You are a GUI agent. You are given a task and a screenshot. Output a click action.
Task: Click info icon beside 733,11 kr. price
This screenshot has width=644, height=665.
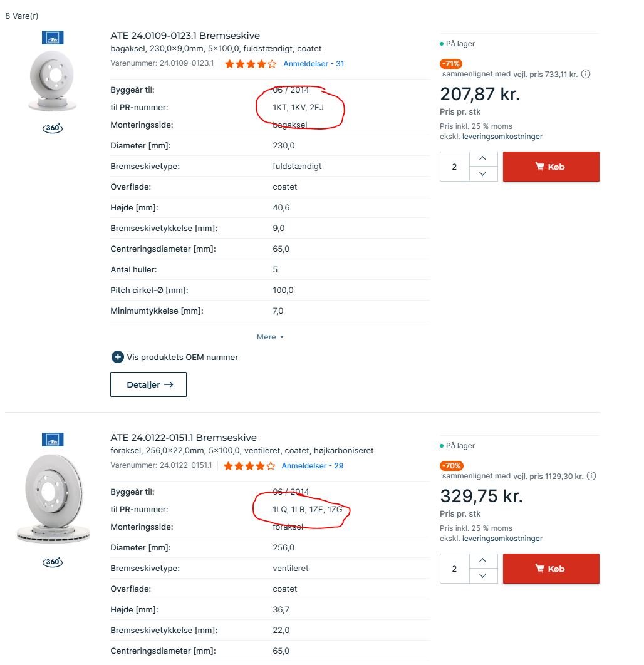tap(586, 74)
